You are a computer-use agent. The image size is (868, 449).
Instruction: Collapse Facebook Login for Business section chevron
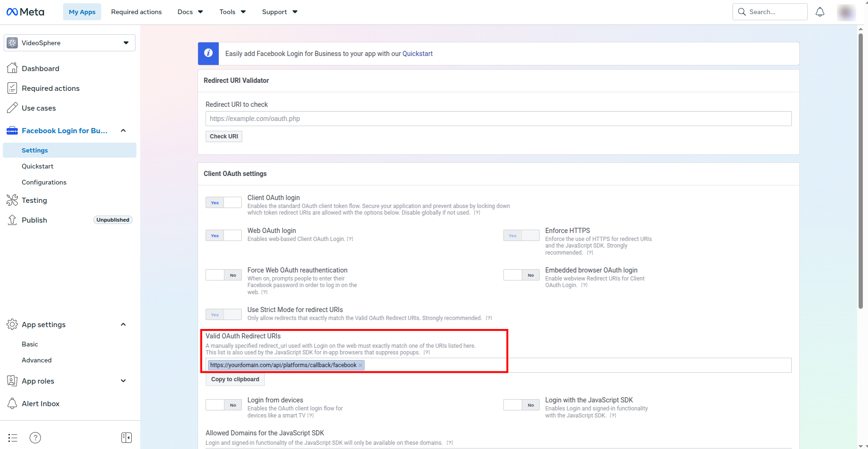click(x=123, y=130)
